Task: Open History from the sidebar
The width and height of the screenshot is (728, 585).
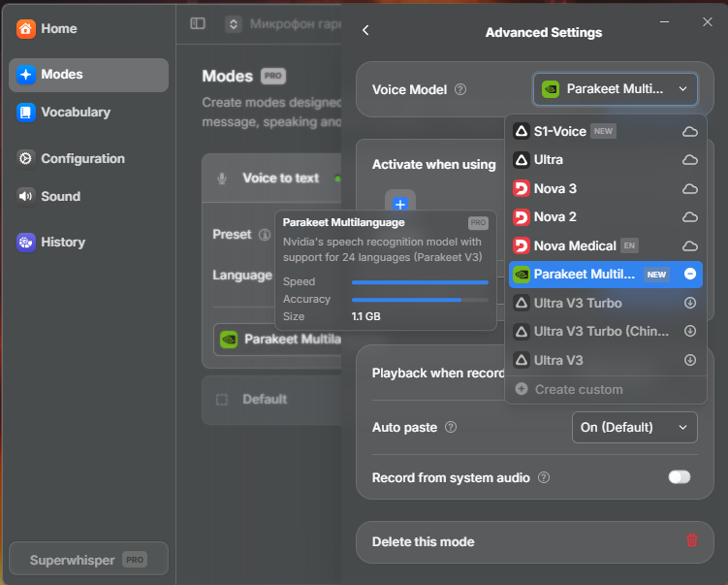Action: tap(62, 242)
